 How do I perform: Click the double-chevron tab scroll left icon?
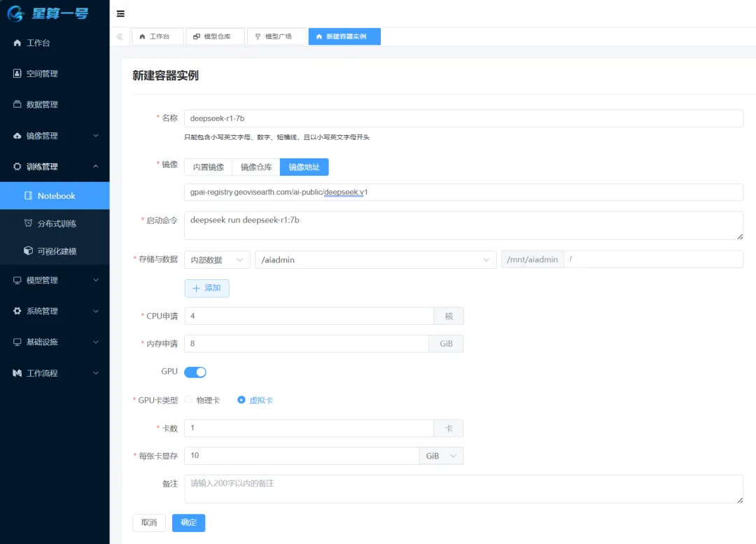120,36
